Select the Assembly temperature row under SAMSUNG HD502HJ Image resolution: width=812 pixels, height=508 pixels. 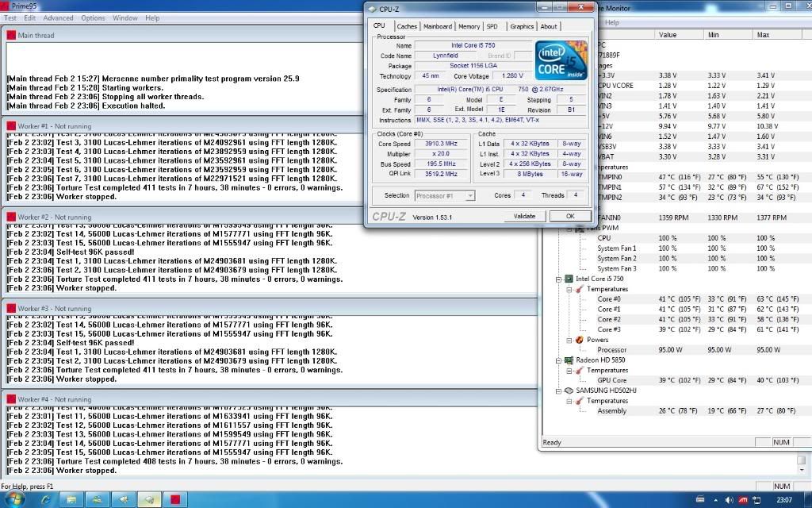pyautogui.click(x=698, y=410)
